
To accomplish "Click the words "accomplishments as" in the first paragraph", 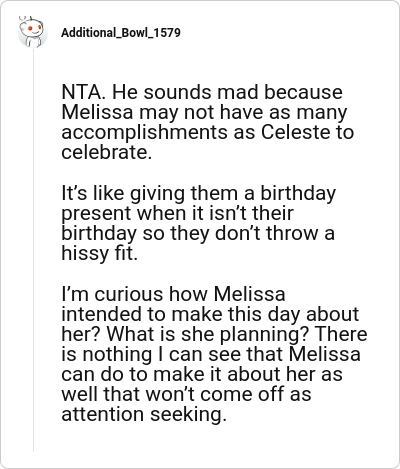I will pyautogui.click(x=158, y=133).
